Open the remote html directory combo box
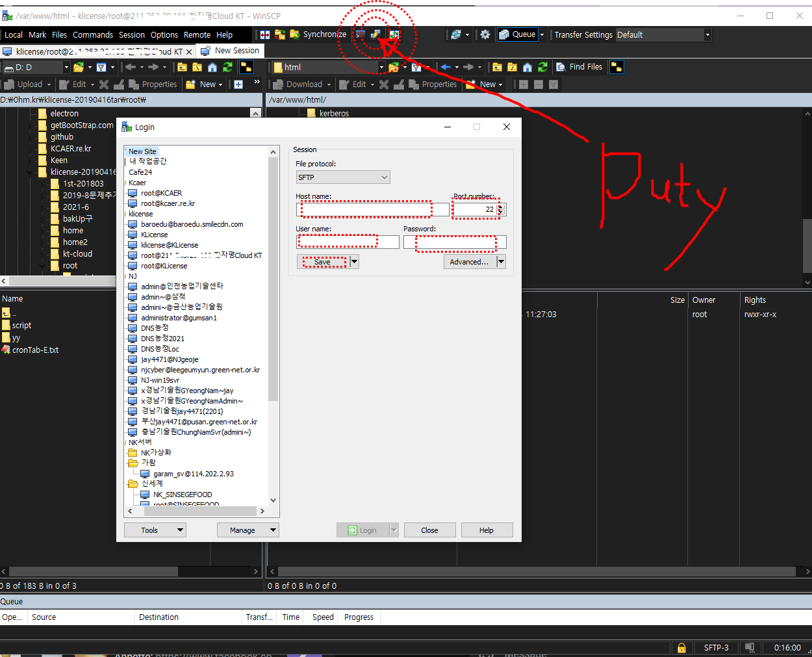 pos(328,67)
